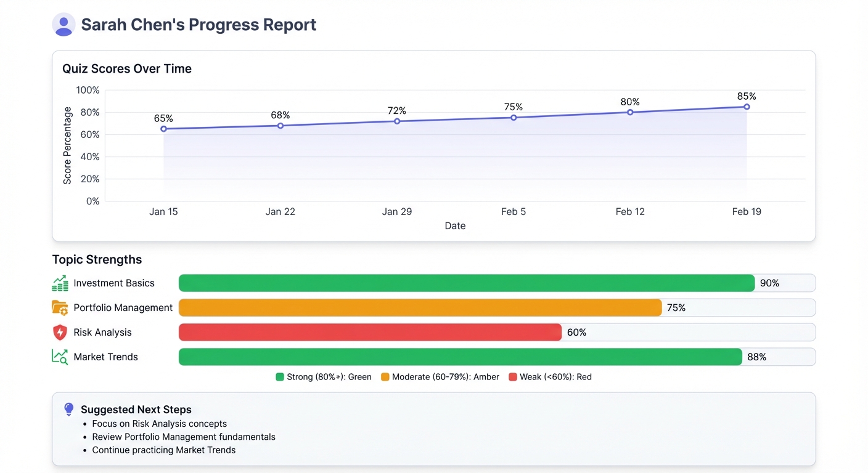The height and width of the screenshot is (473, 868).
Task: Click the 40% y-axis tick label
Action: pos(90,157)
